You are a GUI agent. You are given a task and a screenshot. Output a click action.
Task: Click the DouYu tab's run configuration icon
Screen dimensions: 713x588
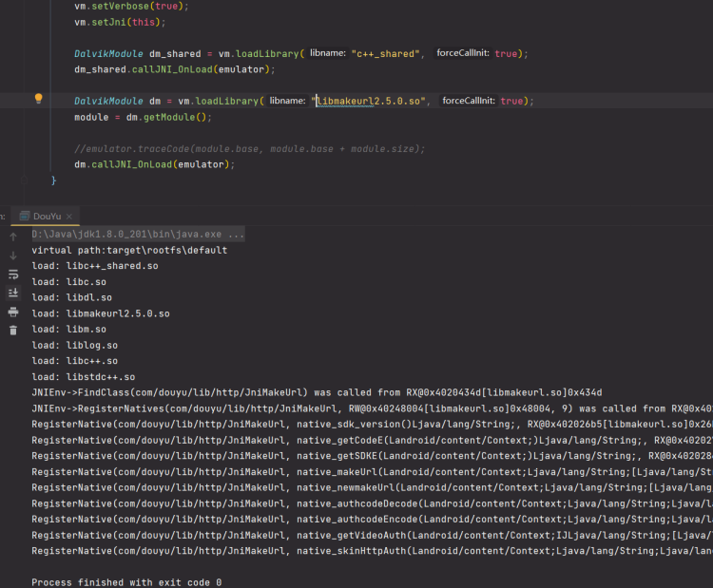point(23,217)
